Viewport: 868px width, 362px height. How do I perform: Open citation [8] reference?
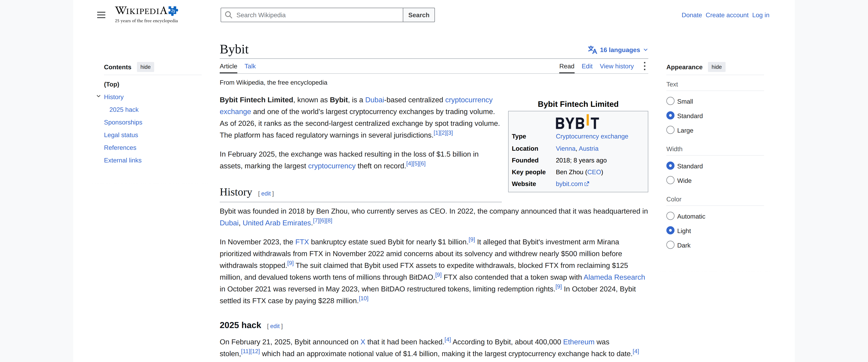pos(329,221)
